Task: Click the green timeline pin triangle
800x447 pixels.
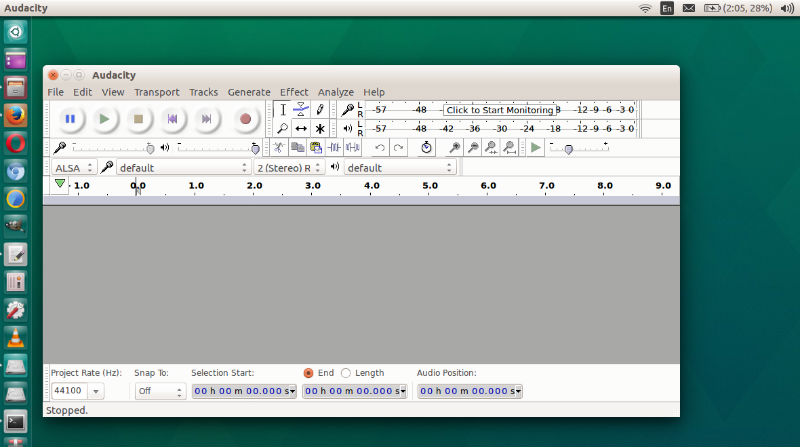Action: click(x=60, y=184)
